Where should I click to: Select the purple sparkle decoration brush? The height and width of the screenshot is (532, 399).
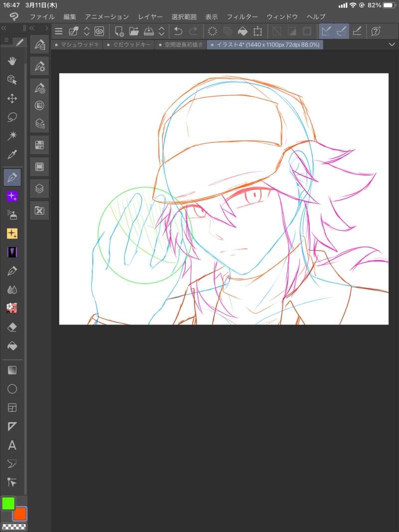[x=12, y=196]
